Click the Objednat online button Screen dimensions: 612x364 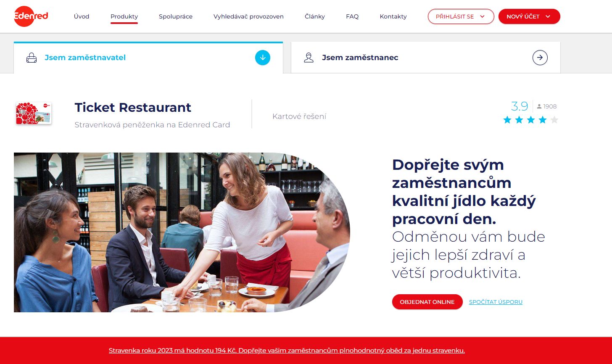tap(427, 302)
